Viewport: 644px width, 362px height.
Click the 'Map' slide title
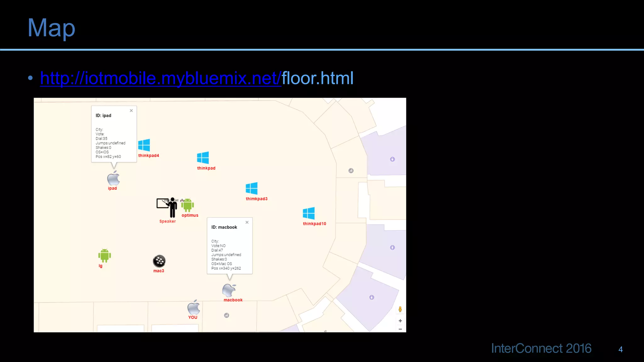click(x=51, y=28)
